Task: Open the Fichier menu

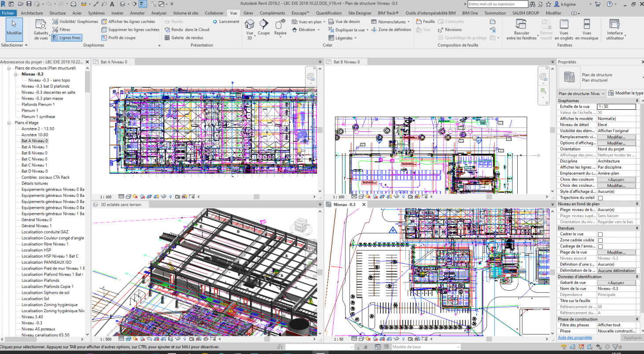Action: (x=8, y=13)
